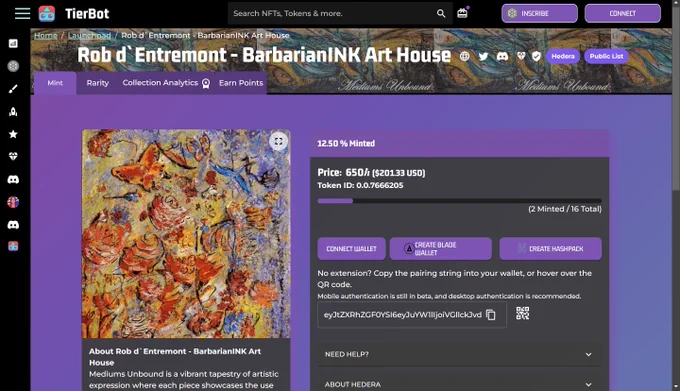Click the CONNECT WALLET button
The width and height of the screenshot is (680, 391).
(x=351, y=249)
